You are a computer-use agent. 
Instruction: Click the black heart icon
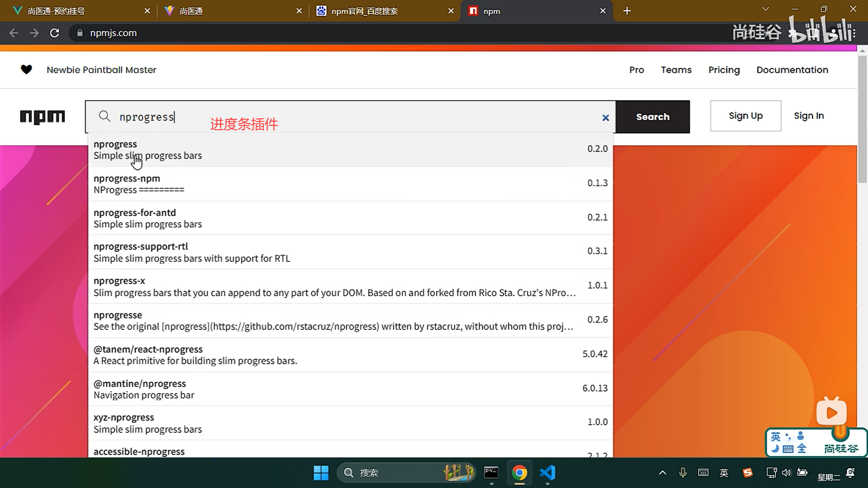click(26, 70)
